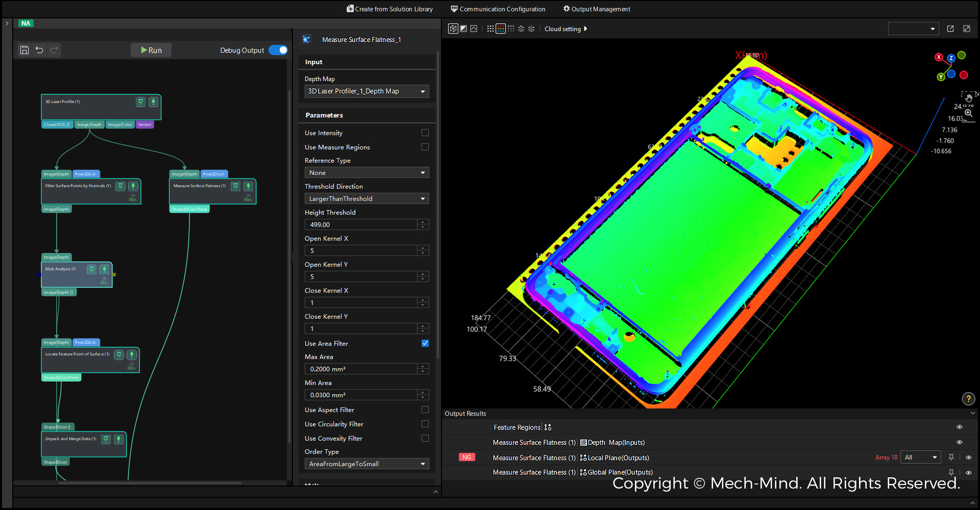Open viewer in pop-out window icon
Image resolution: width=980 pixels, height=510 pixels.
click(950, 29)
